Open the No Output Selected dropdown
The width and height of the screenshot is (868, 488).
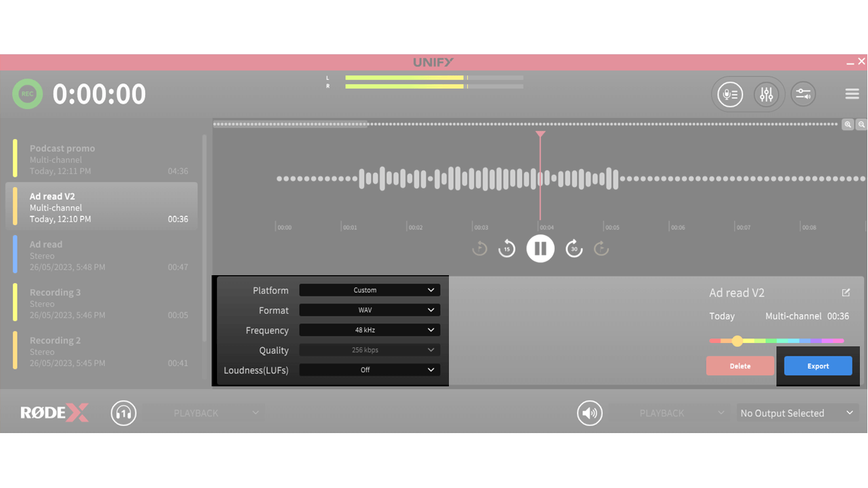(x=797, y=413)
